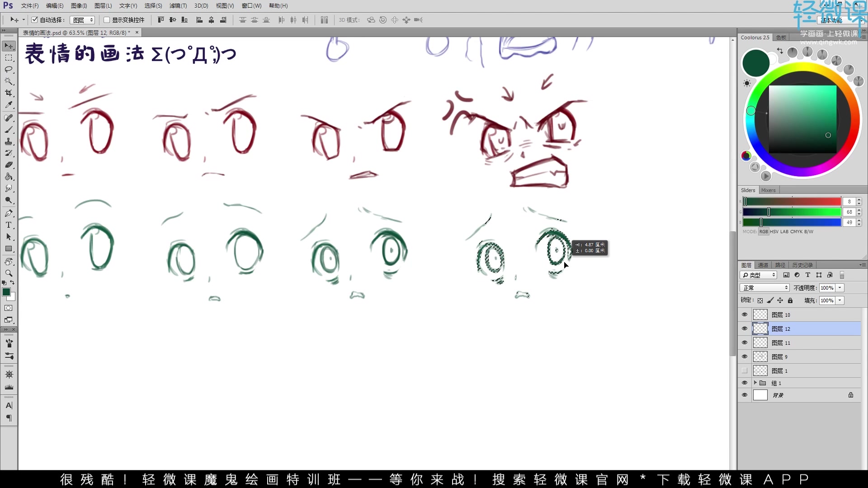Image resolution: width=868 pixels, height=488 pixels.
Task: Expand the 组 1 layer group
Action: click(x=755, y=383)
